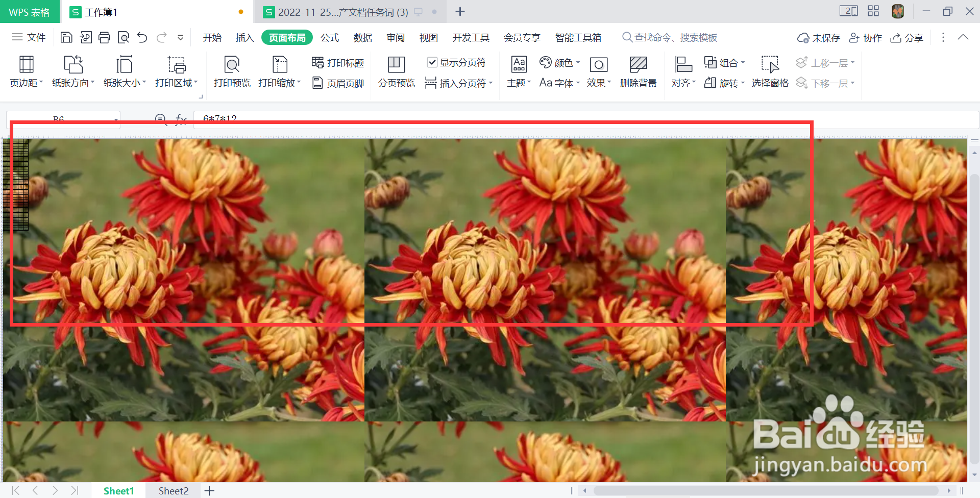Open the 页边距 margins dropdown
This screenshot has height=498, width=980.
(26, 72)
